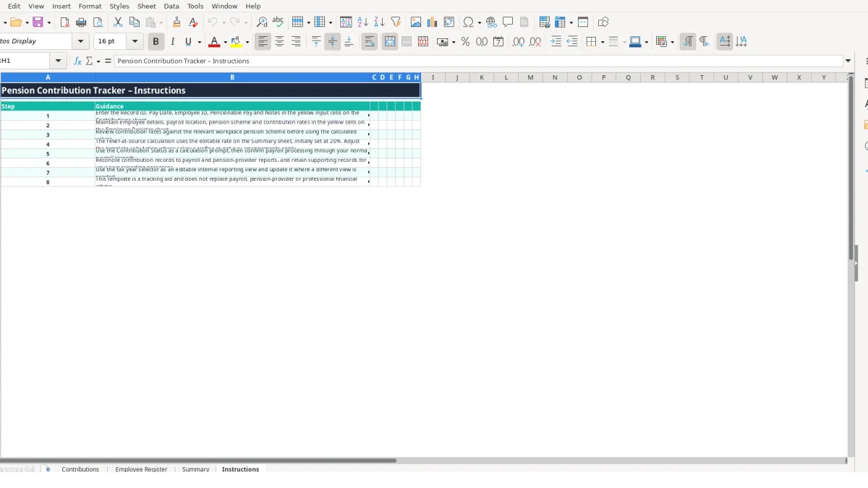Screen dimensions: 868x488
Task: Expand the Special Character dropdown arrow
Action: 479,22
